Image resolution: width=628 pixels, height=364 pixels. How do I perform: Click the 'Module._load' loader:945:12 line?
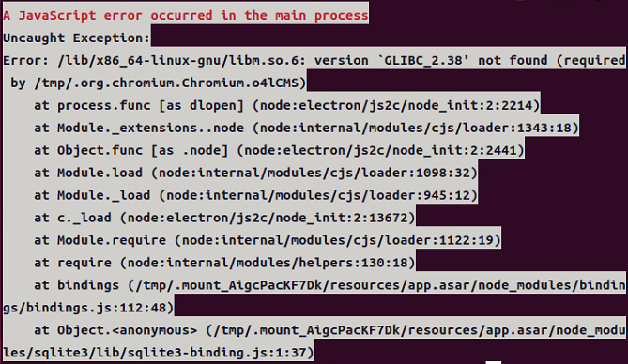255,195
